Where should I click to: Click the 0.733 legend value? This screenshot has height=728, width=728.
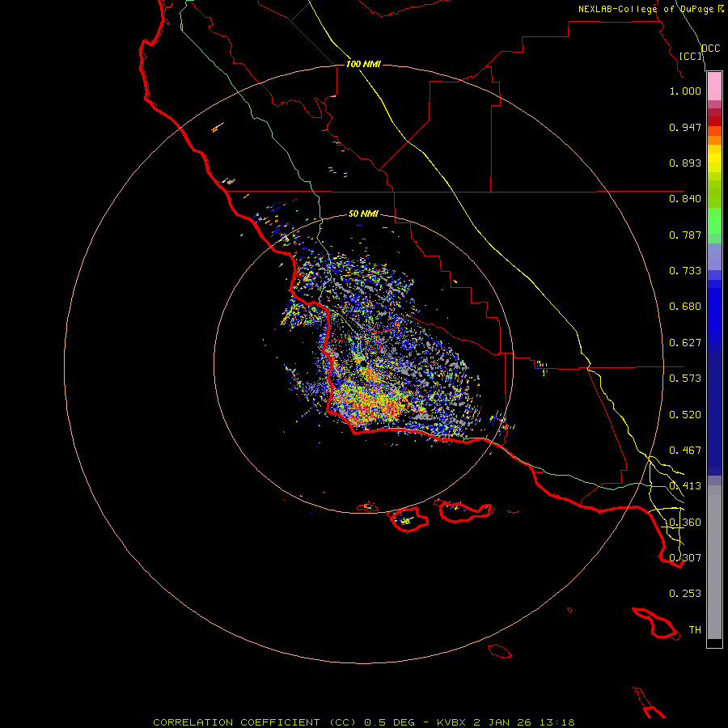coord(685,271)
